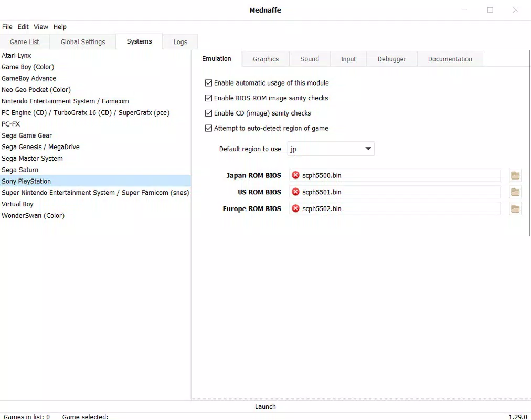Image resolution: width=531 pixels, height=420 pixels.
Task: Click the 1.29.0 version label
Action: [518, 417]
